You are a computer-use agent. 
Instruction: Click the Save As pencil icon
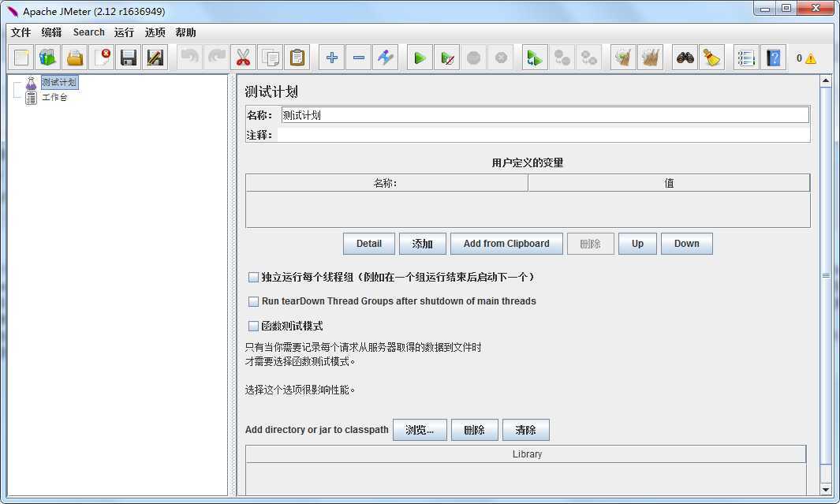click(x=155, y=58)
